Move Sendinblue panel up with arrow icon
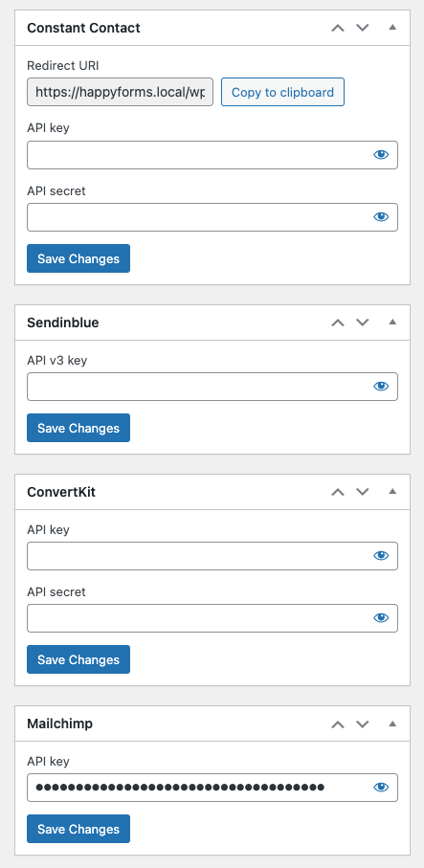 [x=338, y=323]
